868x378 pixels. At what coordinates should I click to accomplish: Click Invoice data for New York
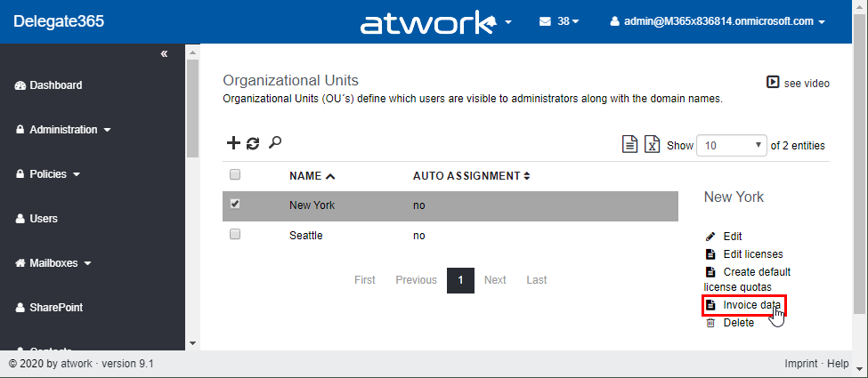[x=751, y=305]
